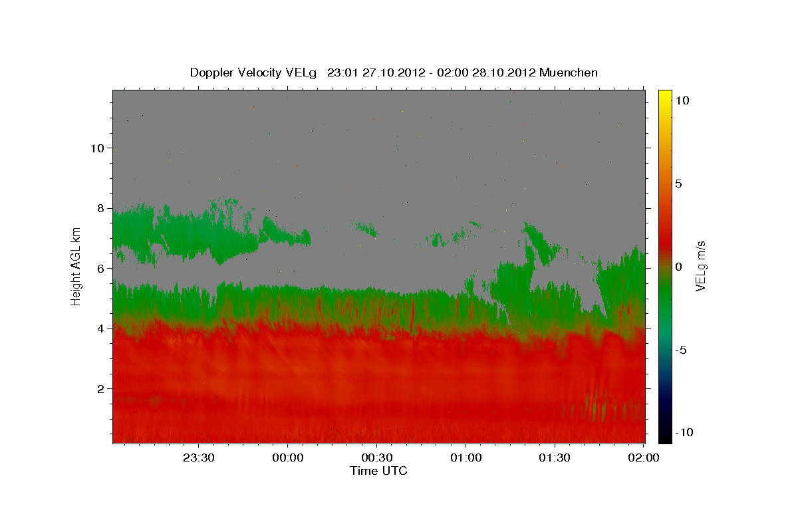The image size is (798, 532).
Task: Click the colorbar value 10 label
Action: coord(682,100)
